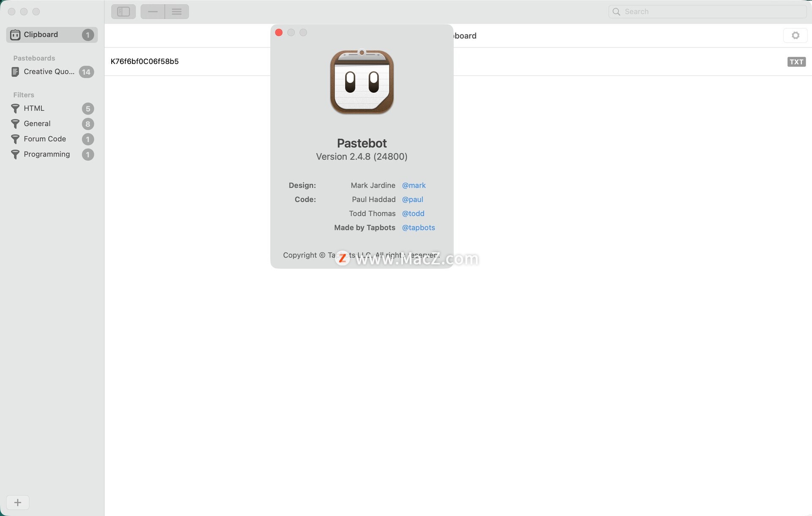Click the Search field
Image resolution: width=812 pixels, height=516 pixels.
[708, 12]
